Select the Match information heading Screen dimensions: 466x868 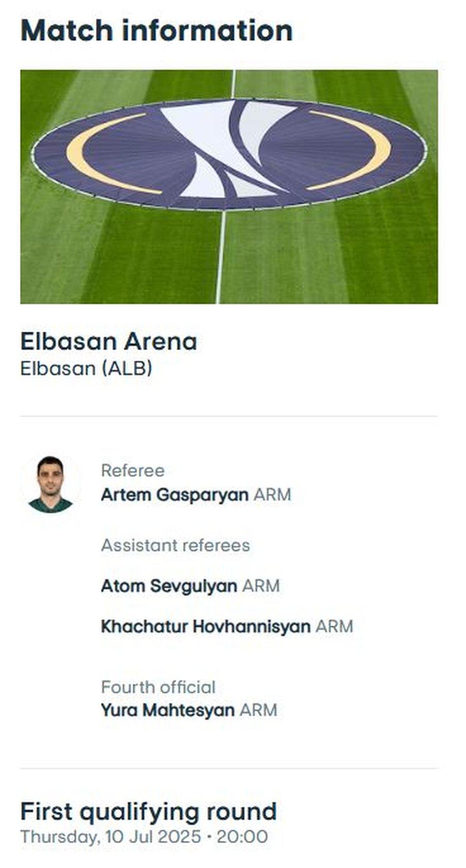(156, 31)
